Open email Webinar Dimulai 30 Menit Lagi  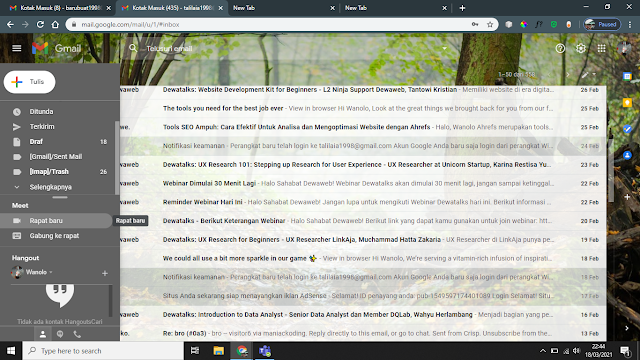click(363, 184)
